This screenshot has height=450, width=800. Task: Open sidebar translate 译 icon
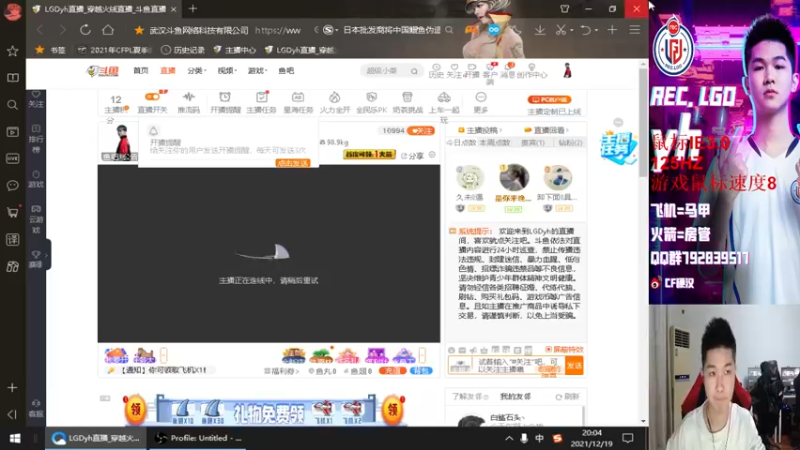pyautogui.click(x=13, y=239)
